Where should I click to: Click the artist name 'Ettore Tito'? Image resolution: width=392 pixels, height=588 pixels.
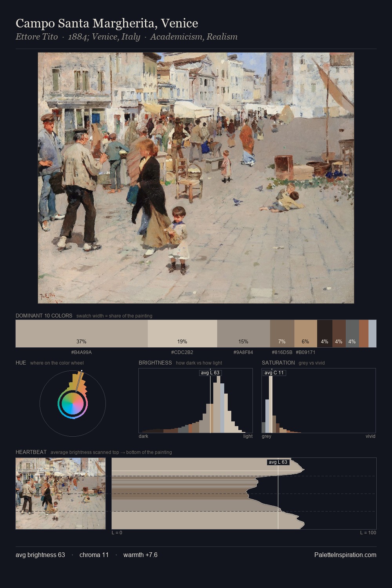click(36, 37)
